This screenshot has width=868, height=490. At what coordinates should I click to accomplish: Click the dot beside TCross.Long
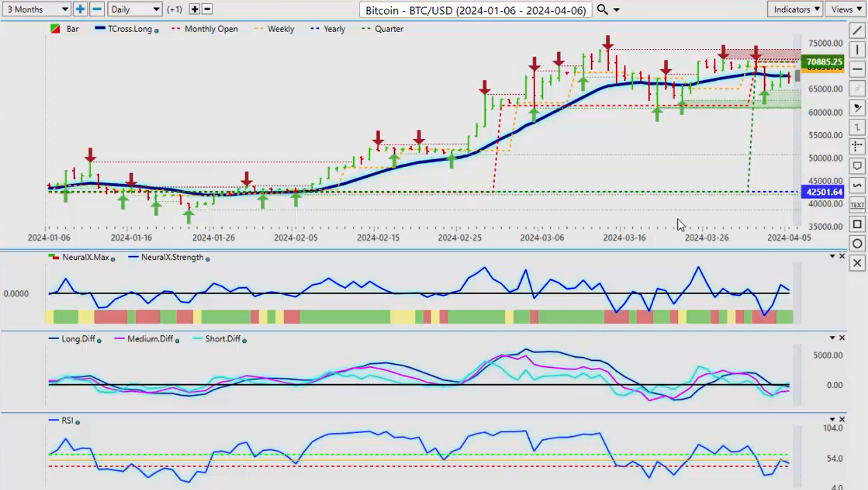click(156, 30)
